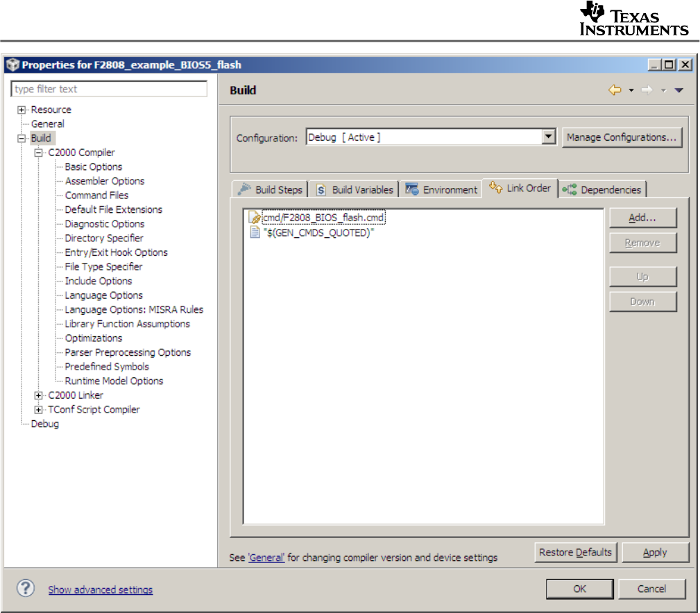
Task: Click the Add button
Action: (x=642, y=217)
